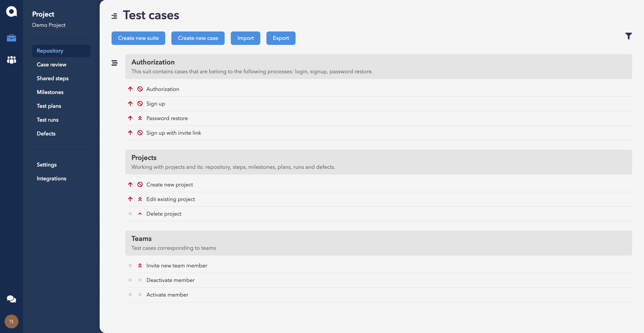Open Integrations page
The height and width of the screenshot is (333, 644).
coord(51,179)
